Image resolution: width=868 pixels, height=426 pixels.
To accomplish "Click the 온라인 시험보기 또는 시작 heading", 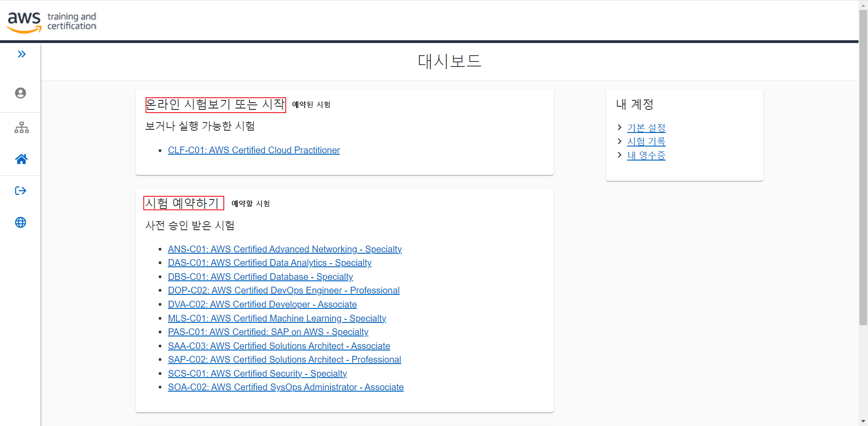I will tap(216, 104).
